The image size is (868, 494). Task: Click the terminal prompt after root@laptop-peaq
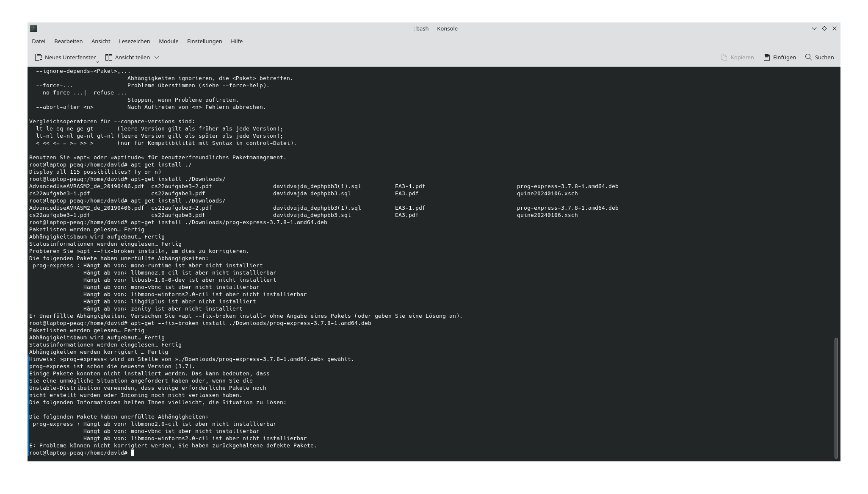(133, 452)
